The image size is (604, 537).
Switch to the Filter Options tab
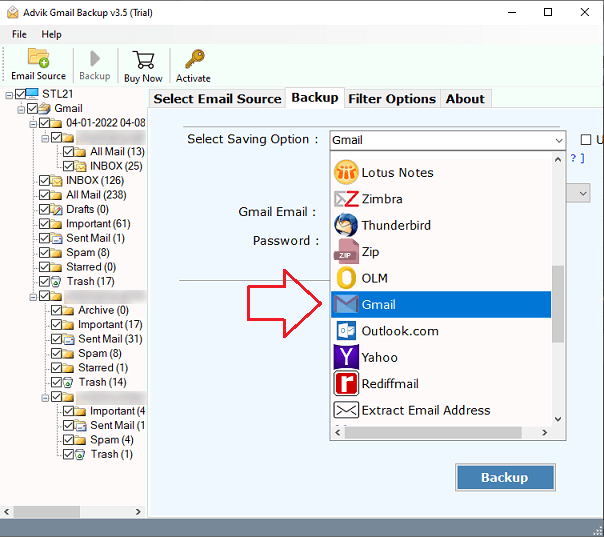pos(392,99)
